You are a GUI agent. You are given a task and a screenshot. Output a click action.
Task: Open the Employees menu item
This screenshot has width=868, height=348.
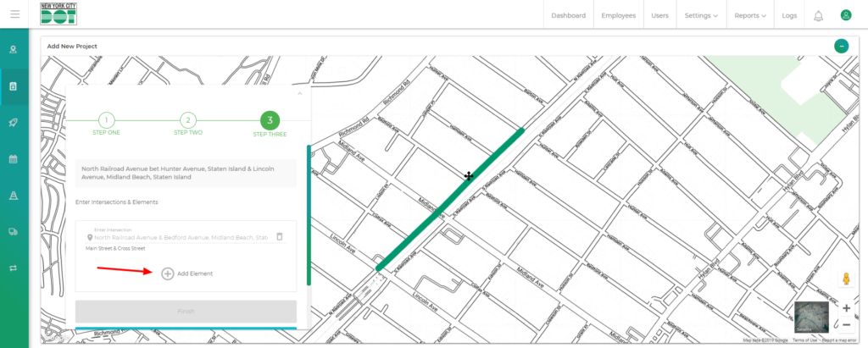tap(619, 15)
